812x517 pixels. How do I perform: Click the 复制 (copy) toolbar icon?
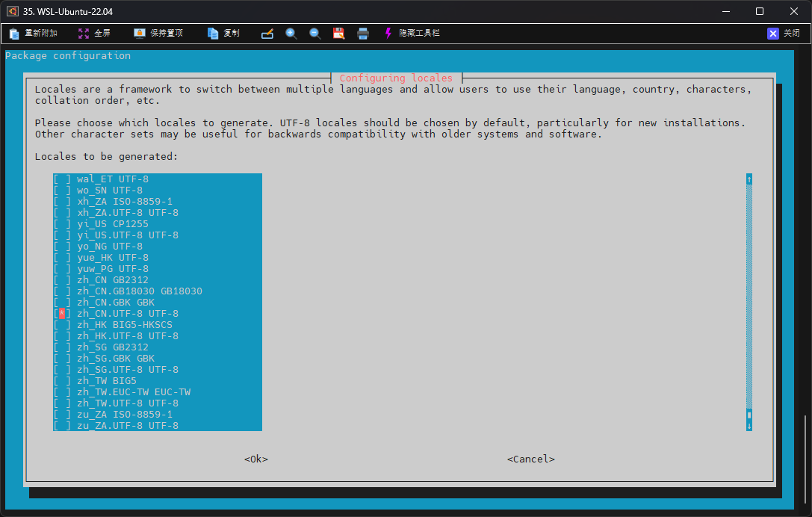[x=213, y=34]
